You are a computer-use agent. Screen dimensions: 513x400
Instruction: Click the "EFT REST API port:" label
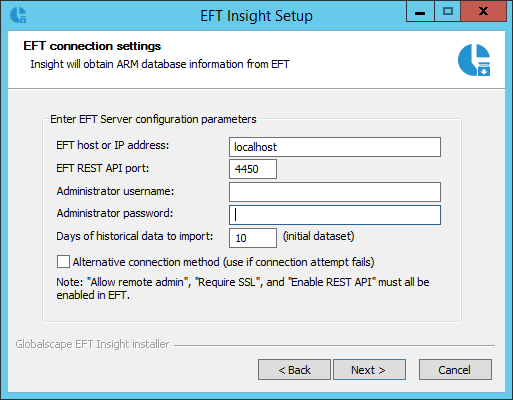coord(102,168)
